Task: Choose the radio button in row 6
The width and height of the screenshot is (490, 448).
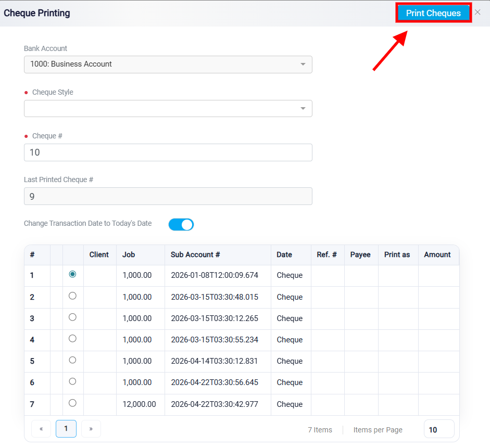Action: tap(72, 381)
